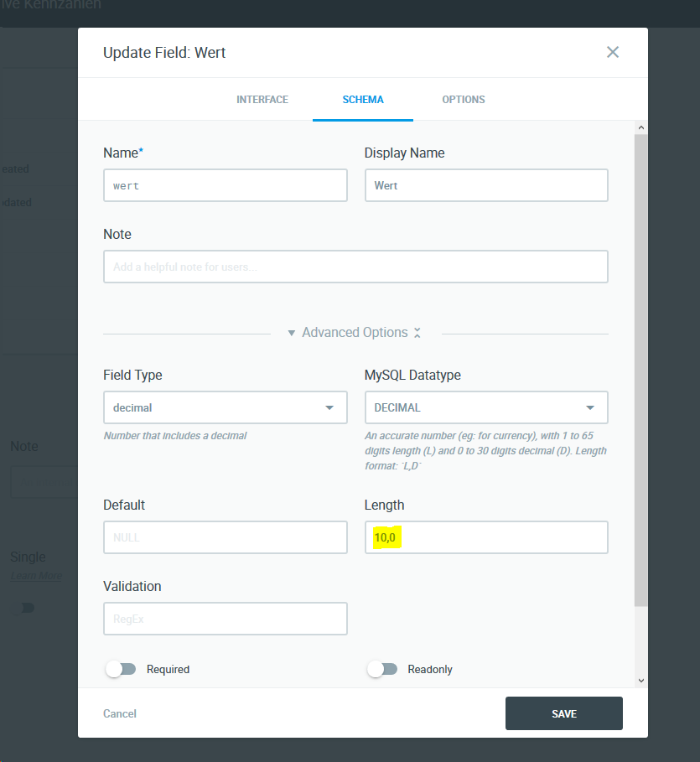Image resolution: width=700 pixels, height=762 pixels.
Task: Switch to the Interface tab
Action: [262, 99]
